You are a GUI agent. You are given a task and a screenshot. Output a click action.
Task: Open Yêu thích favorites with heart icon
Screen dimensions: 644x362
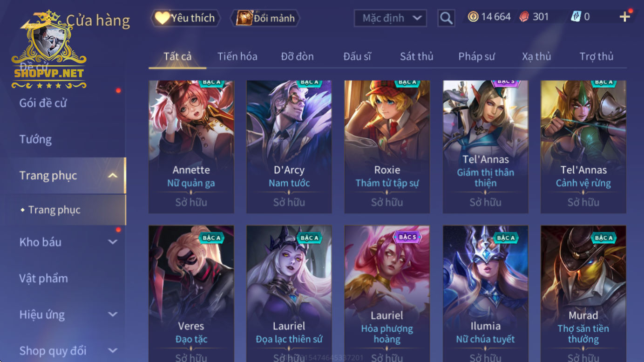pos(185,18)
